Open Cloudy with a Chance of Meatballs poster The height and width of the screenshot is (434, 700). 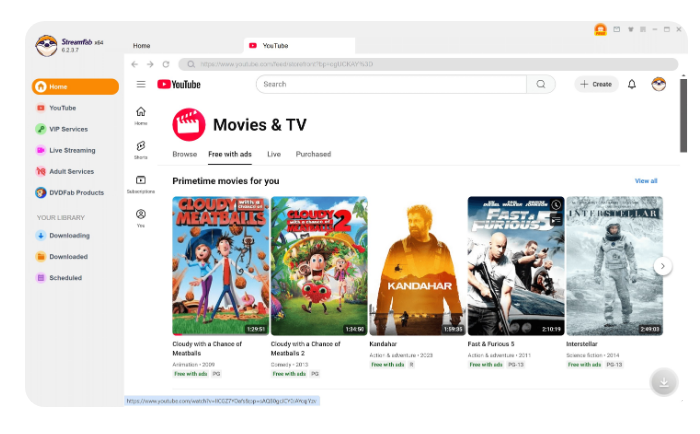coord(221,266)
